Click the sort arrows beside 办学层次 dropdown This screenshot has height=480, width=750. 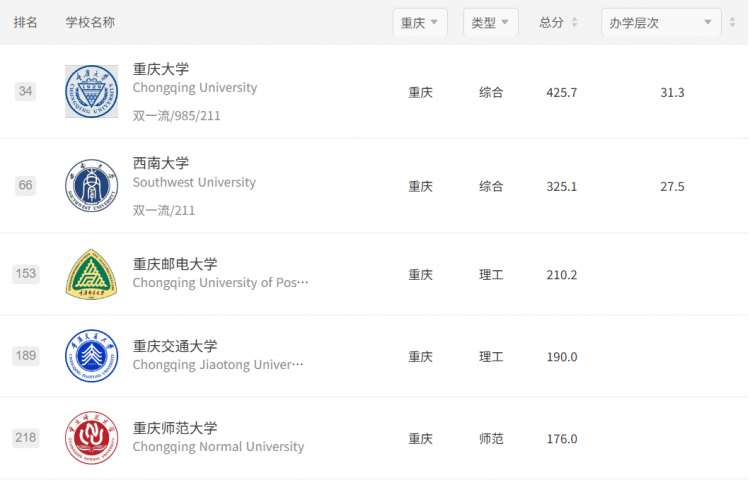click(x=732, y=22)
